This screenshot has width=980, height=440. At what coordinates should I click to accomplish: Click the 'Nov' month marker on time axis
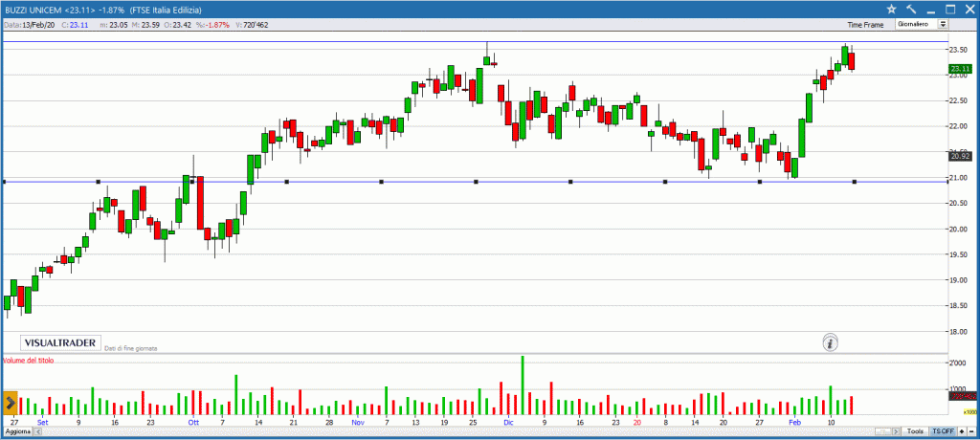[x=358, y=423]
